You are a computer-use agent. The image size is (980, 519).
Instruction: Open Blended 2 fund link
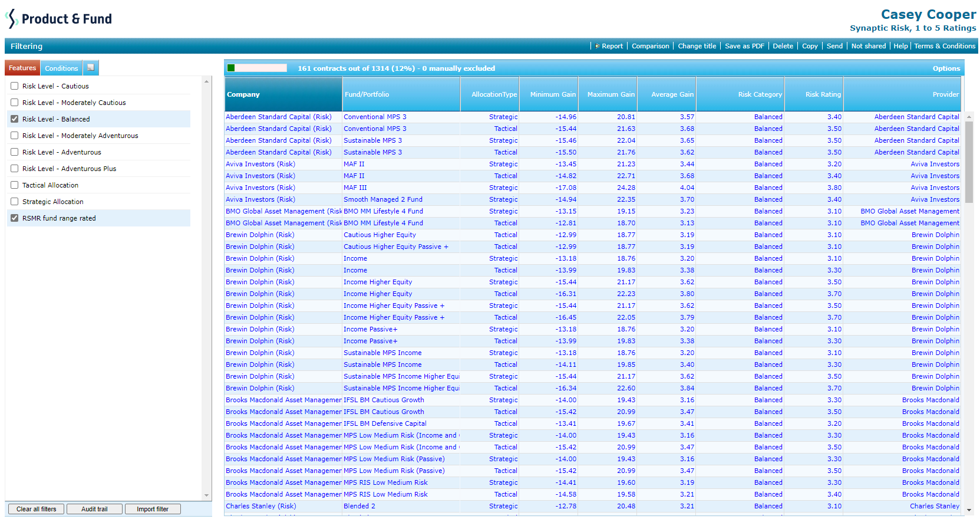point(359,506)
